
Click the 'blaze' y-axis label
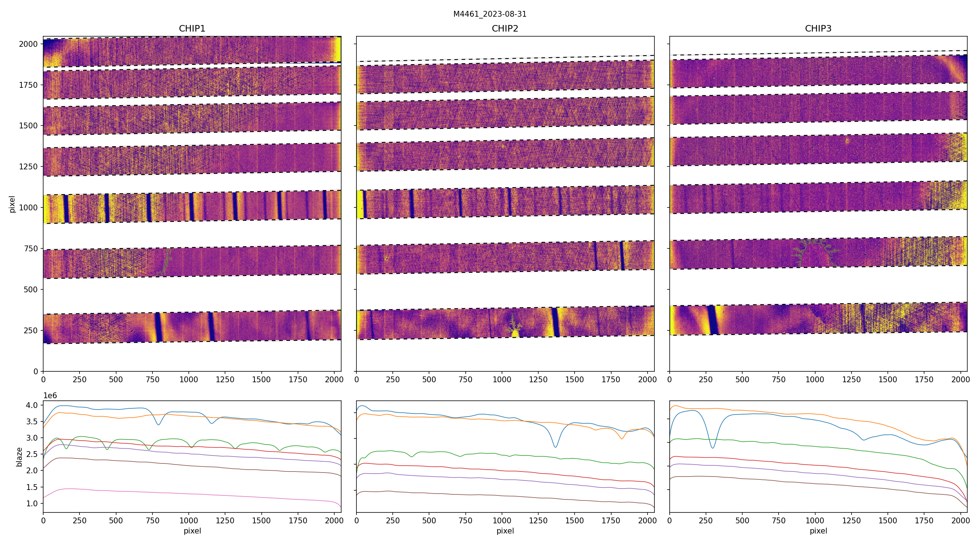tap(19, 457)
